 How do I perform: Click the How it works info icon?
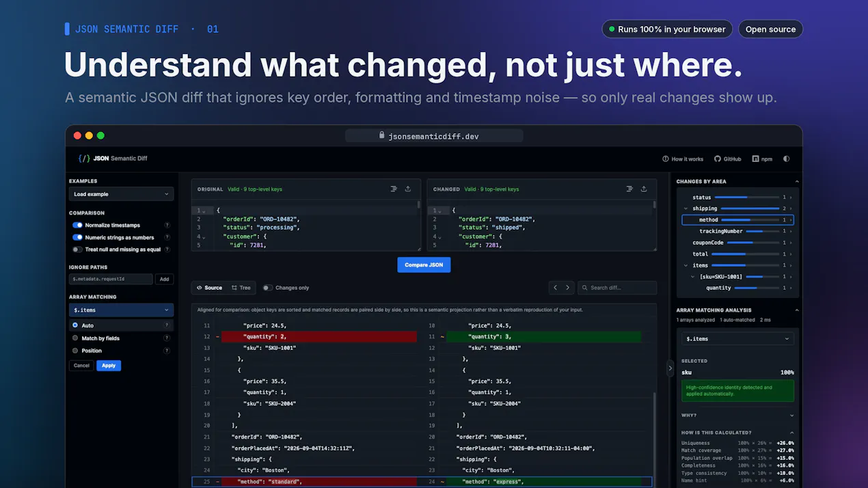666,159
